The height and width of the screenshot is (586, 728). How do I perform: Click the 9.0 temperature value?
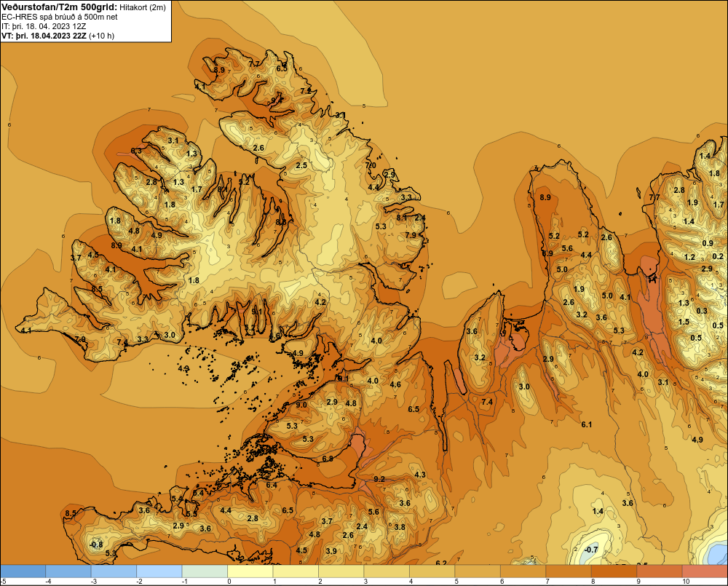click(301, 405)
